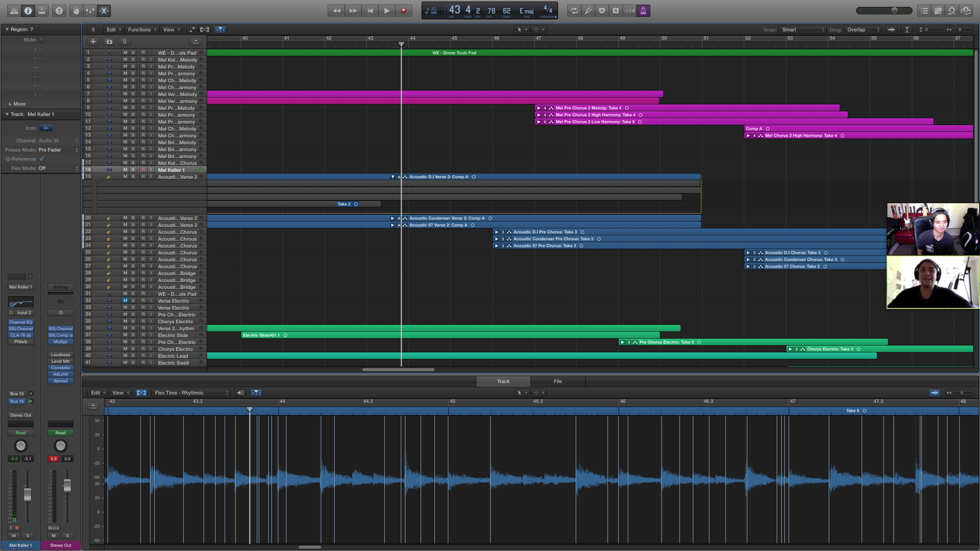Uncheck the Q-Reference checkbox

point(42,159)
